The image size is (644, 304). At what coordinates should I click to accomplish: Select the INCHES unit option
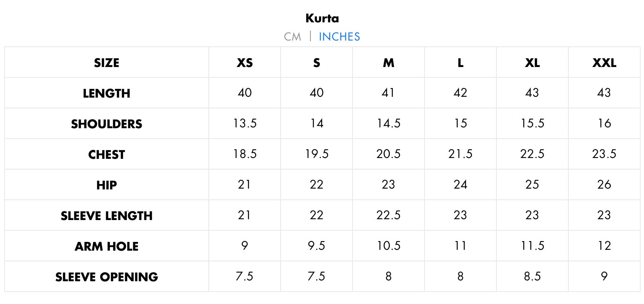339,37
